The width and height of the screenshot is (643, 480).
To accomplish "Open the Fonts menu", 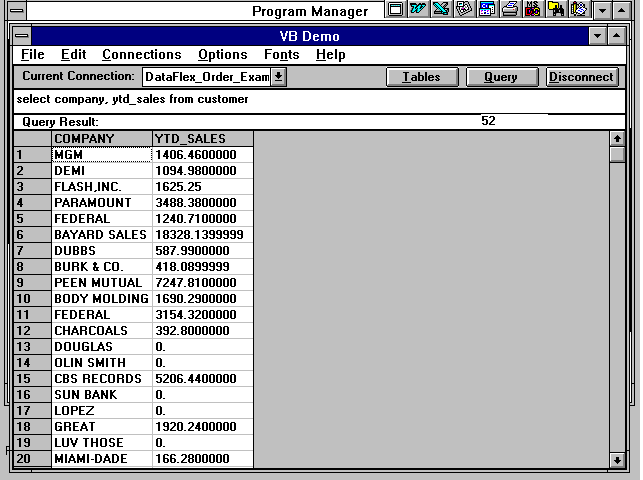I will [x=281, y=55].
